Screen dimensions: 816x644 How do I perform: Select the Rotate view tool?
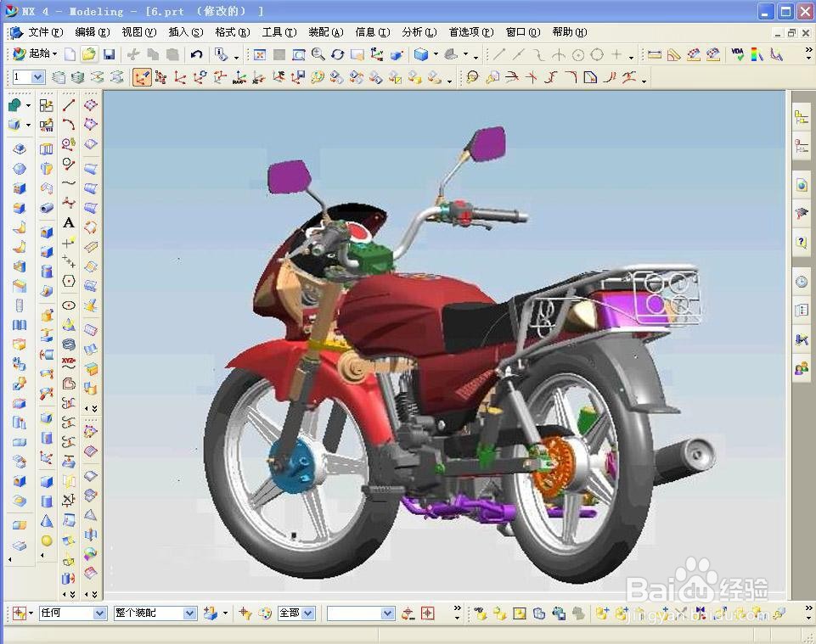pos(338,54)
